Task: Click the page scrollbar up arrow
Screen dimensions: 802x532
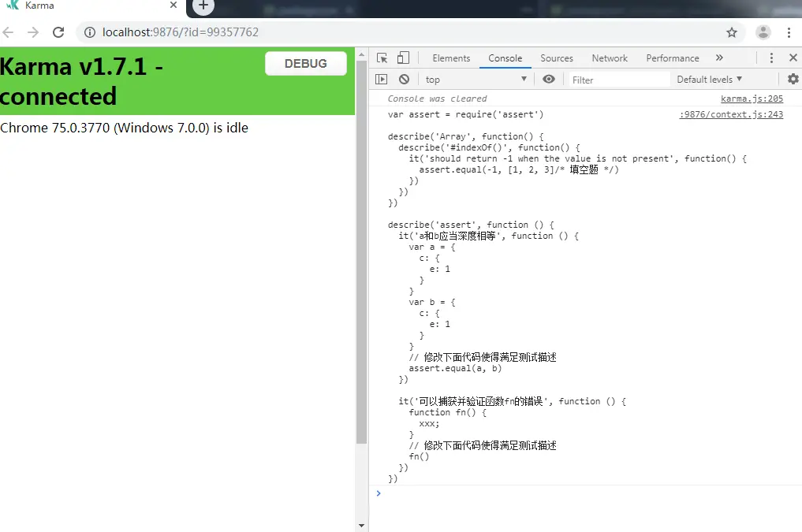Action: coord(362,54)
